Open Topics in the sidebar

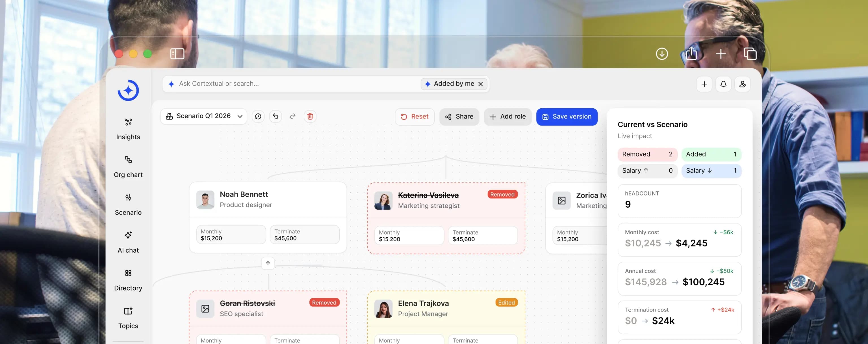click(x=128, y=318)
